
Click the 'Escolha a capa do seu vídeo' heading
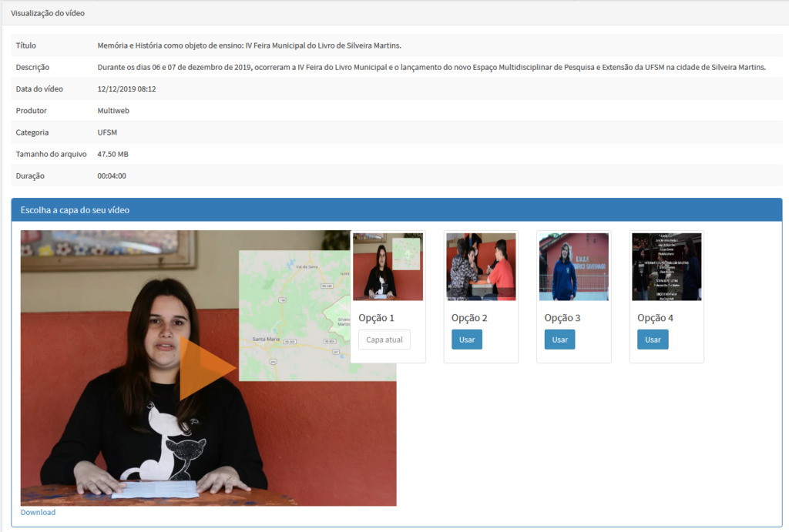click(75, 210)
